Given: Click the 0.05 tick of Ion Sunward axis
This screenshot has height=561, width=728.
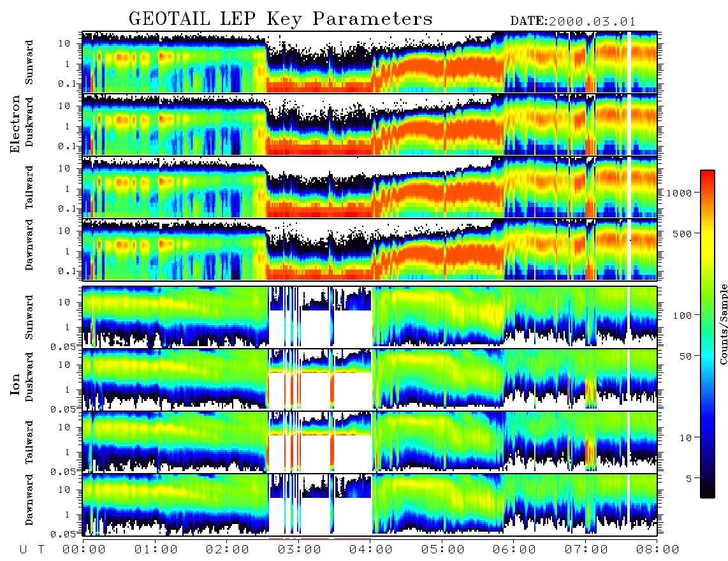Looking at the screenshot, I should (64, 346).
